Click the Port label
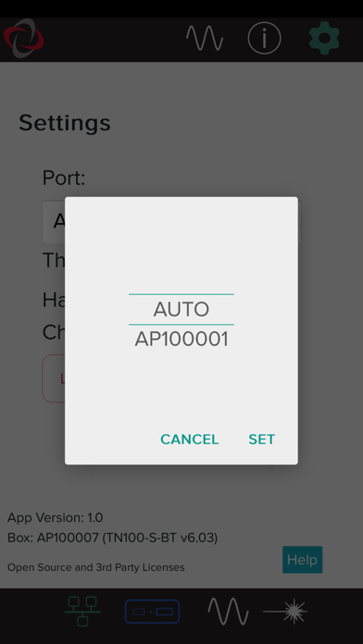The image size is (363, 644). point(64,178)
